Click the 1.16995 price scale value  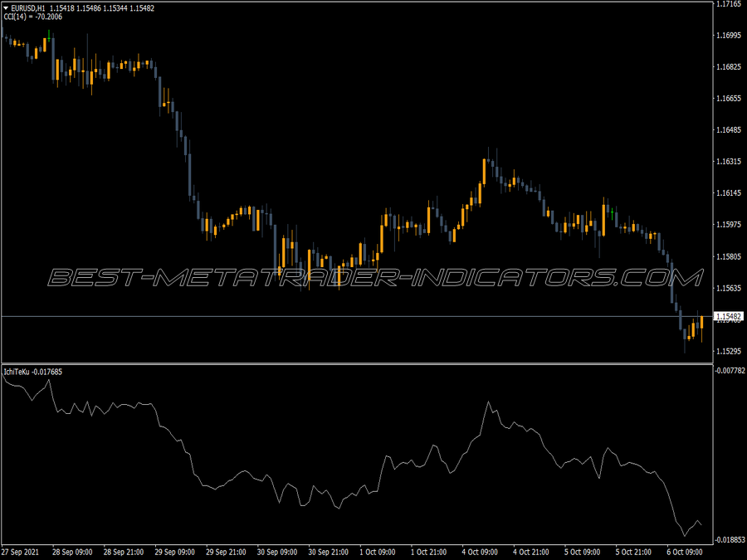click(x=729, y=35)
